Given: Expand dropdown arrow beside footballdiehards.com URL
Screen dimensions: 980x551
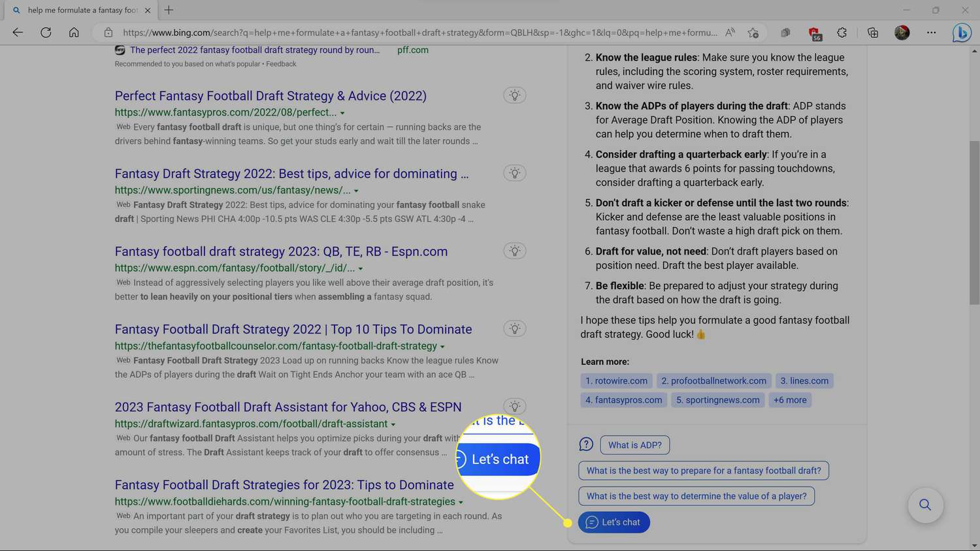Looking at the screenshot, I should tap(461, 502).
